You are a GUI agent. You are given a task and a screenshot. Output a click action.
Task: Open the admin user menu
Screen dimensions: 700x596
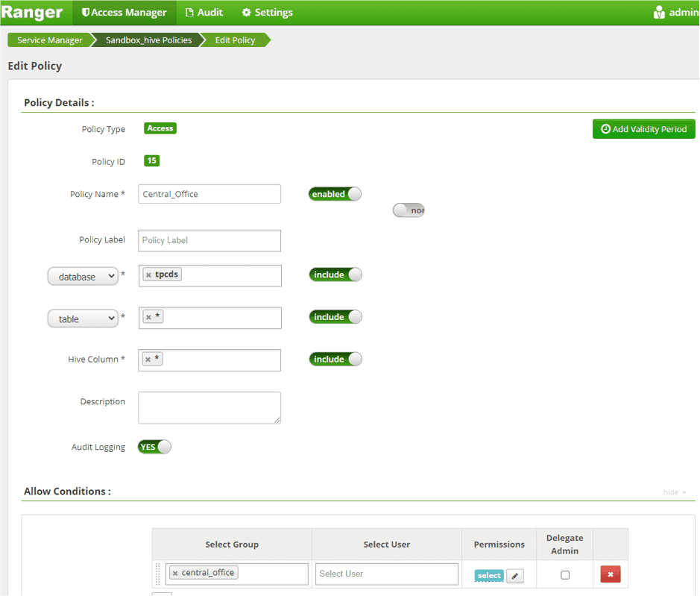pyautogui.click(x=676, y=13)
